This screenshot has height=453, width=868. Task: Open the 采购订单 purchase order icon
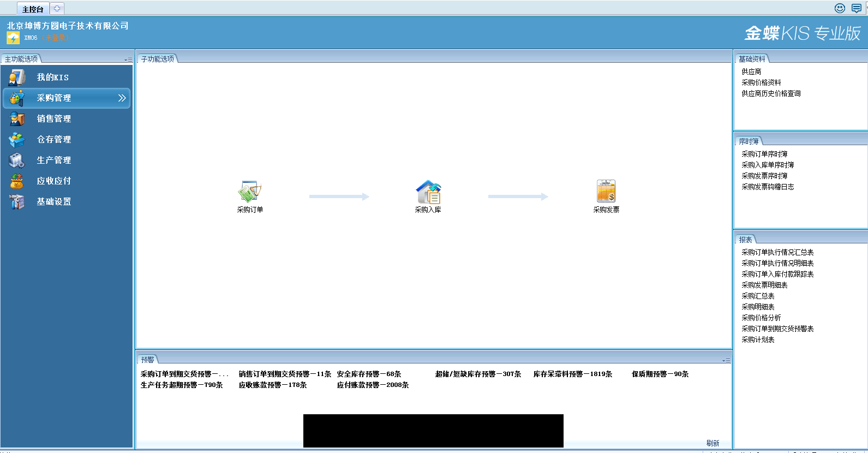[250, 192]
